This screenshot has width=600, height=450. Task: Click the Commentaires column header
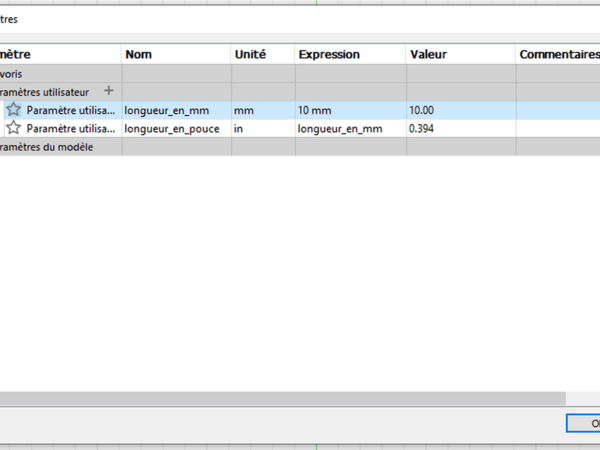point(558,54)
